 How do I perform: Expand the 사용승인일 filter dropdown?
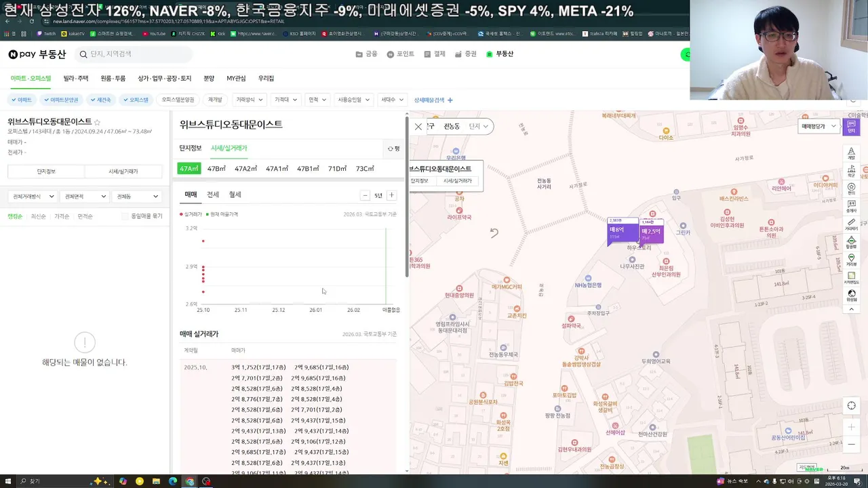(x=353, y=100)
